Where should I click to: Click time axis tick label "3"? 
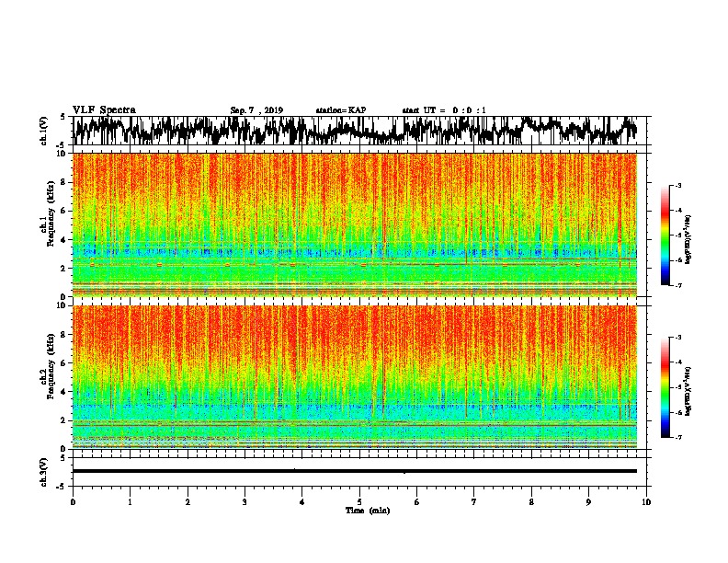pos(245,502)
